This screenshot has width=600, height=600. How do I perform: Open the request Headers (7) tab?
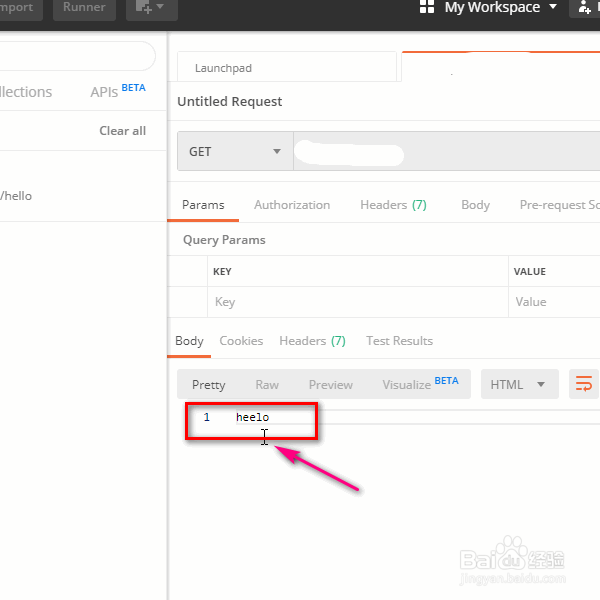tap(393, 205)
